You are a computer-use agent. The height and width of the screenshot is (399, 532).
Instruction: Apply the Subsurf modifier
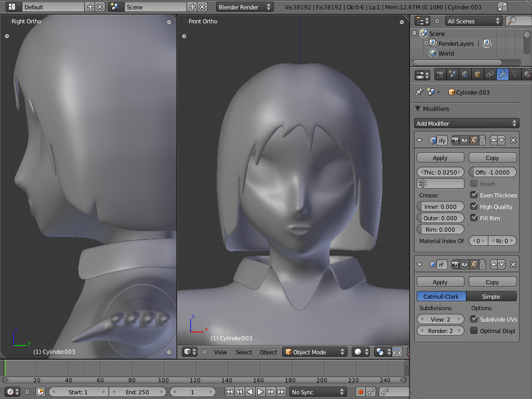click(x=440, y=282)
